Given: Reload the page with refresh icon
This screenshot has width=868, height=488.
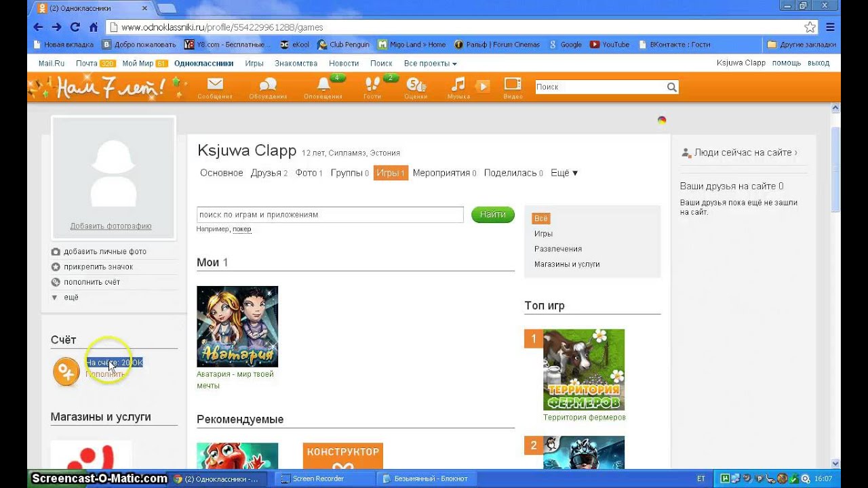Looking at the screenshot, I should click(x=75, y=27).
